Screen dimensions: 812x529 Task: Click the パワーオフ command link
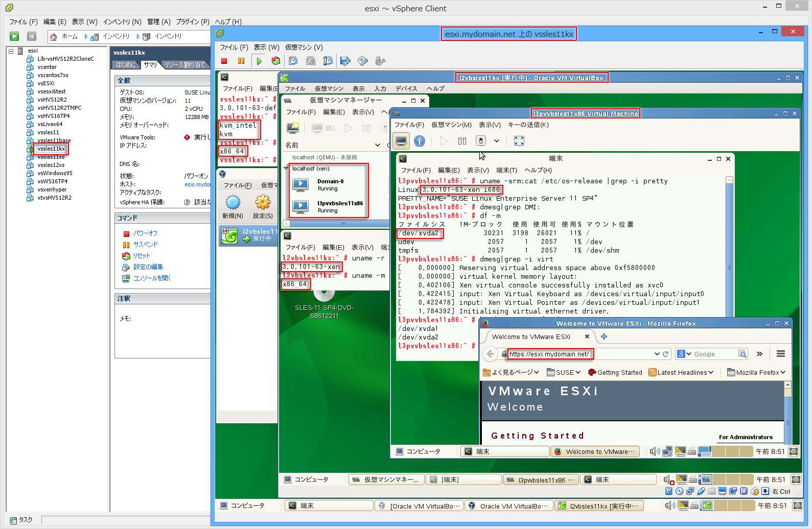pyautogui.click(x=146, y=233)
